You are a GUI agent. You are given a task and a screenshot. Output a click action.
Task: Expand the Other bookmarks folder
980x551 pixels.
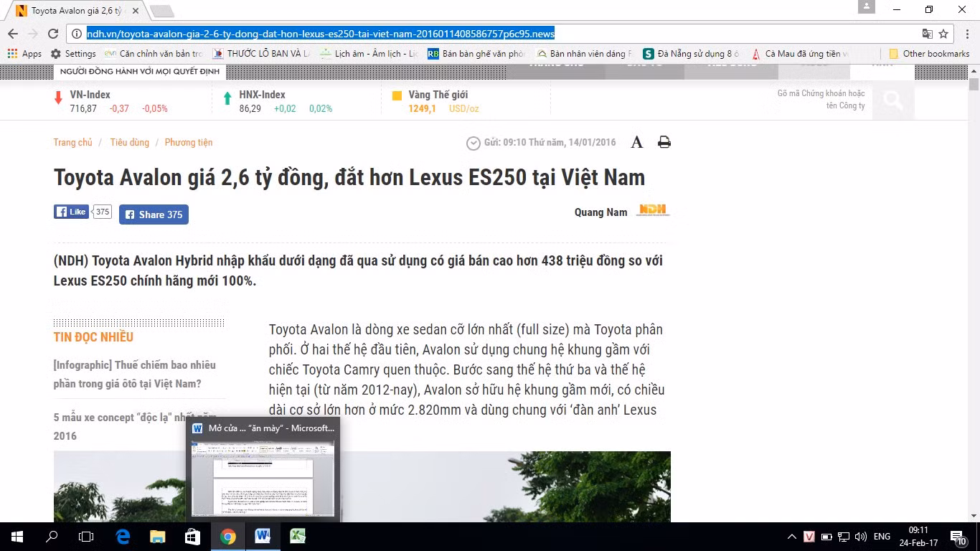(x=929, y=54)
